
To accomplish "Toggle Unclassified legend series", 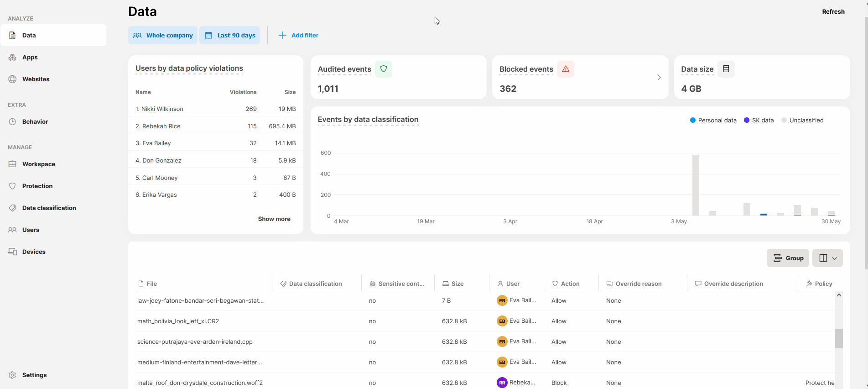I will pyautogui.click(x=802, y=120).
